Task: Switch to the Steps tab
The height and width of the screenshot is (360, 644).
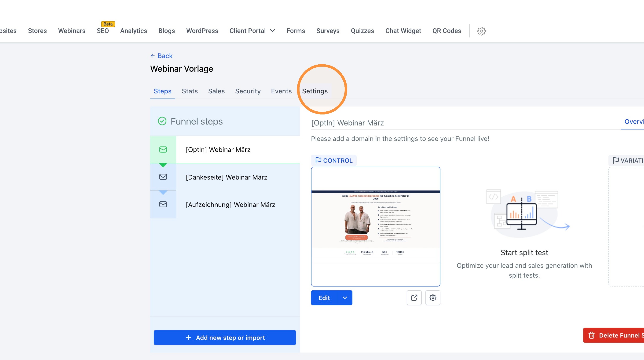Action: 162,91
